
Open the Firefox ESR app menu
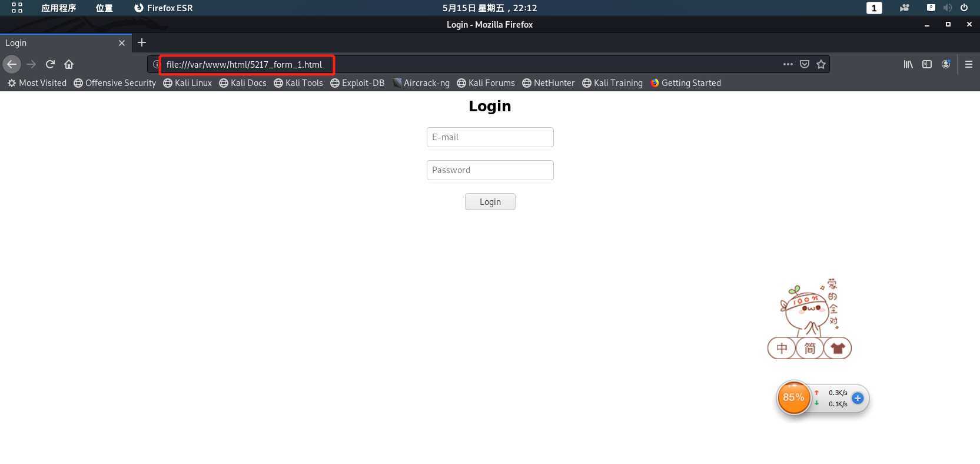click(x=164, y=8)
